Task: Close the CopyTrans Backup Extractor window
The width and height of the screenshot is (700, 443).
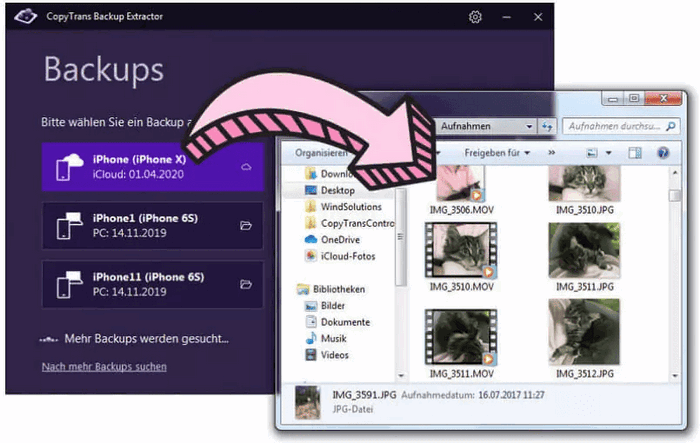Action: [538, 17]
